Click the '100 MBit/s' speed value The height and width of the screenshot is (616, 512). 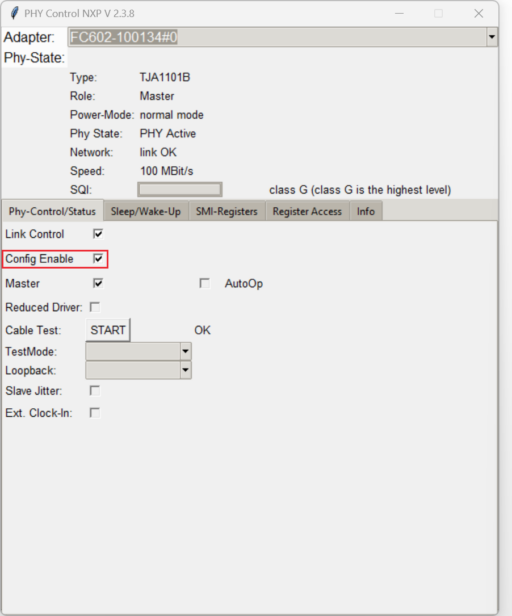(x=167, y=171)
